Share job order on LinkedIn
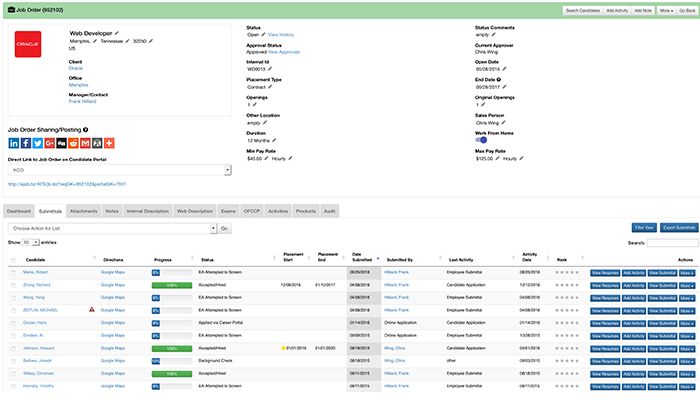This screenshot has width=700, height=400. point(14,143)
